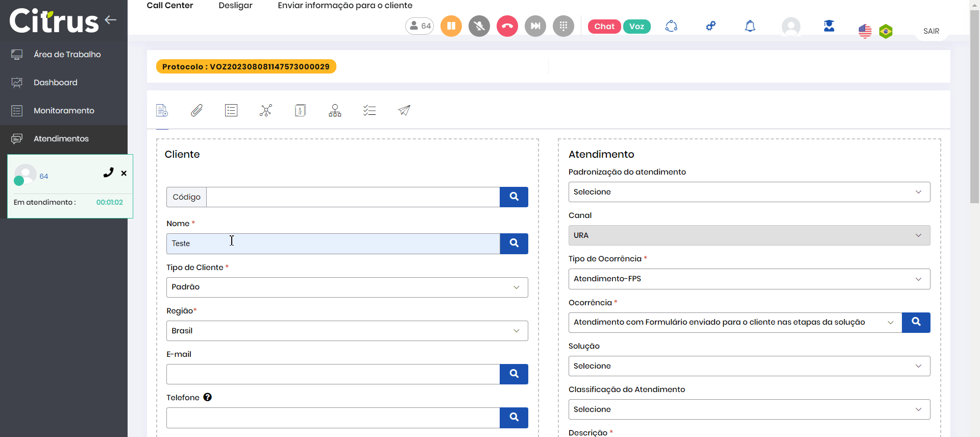Open the notifications bell

(750, 26)
